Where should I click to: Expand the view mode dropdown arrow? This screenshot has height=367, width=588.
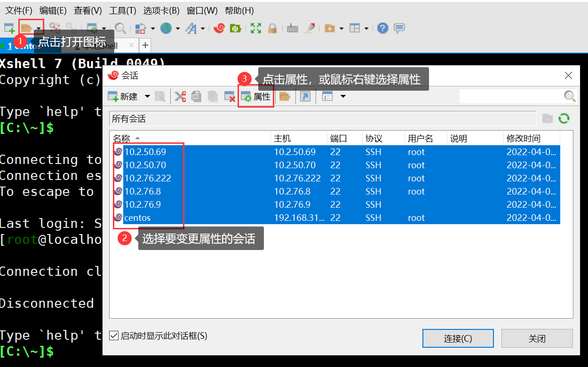[343, 96]
